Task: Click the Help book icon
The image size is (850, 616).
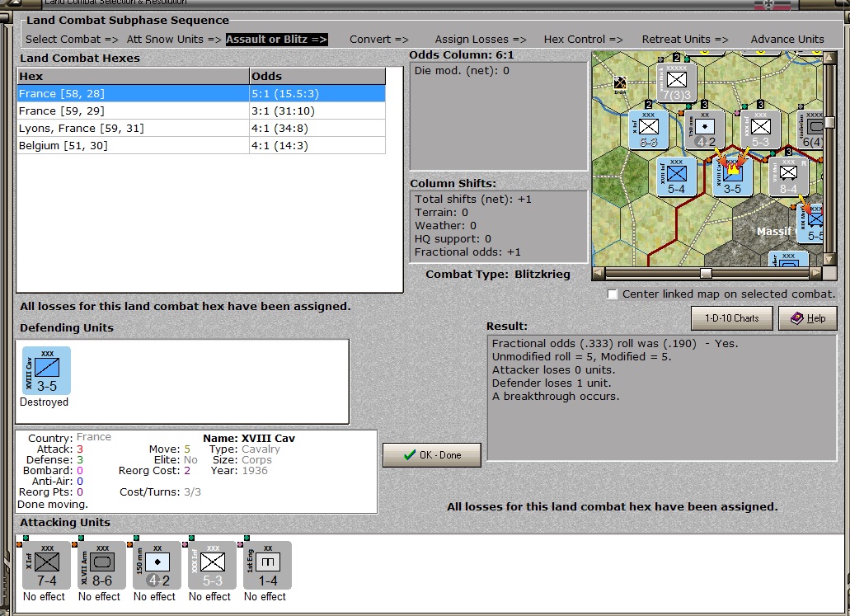Action: click(797, 318)
